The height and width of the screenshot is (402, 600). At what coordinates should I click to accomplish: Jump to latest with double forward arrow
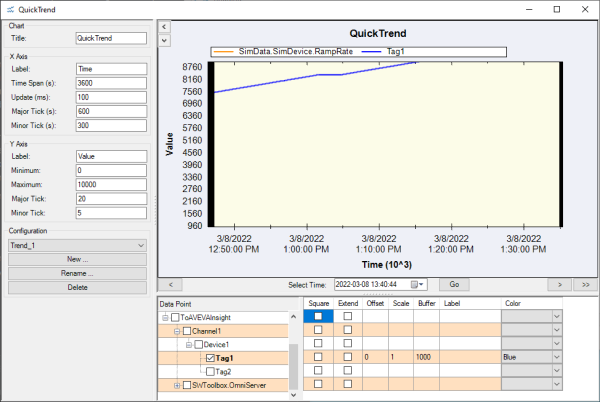point(583,285)
